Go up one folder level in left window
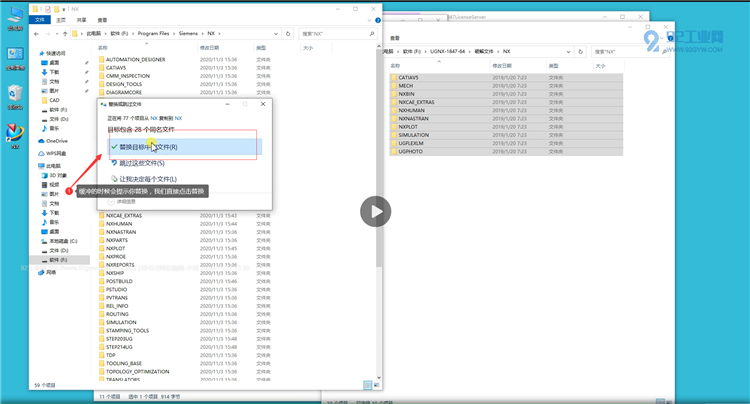This screenshot has width=750, height=404. [x=65, y=34]
